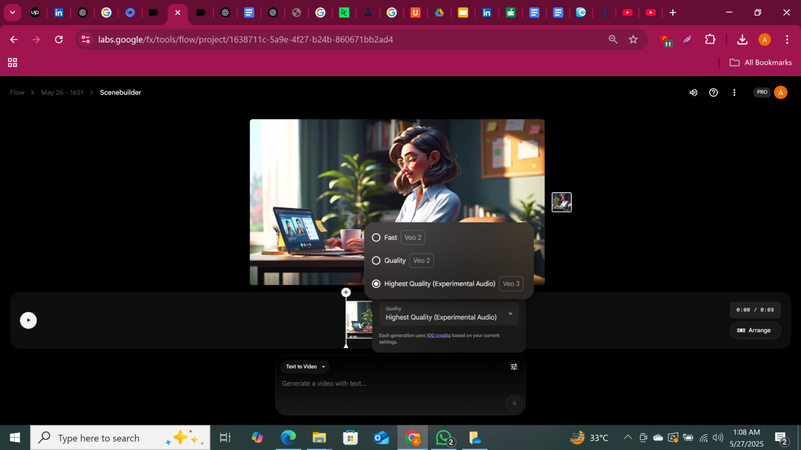This screenshot has height=450, width=801.
Task: Click the announcements megaphone icon
Action: [693, 93]
